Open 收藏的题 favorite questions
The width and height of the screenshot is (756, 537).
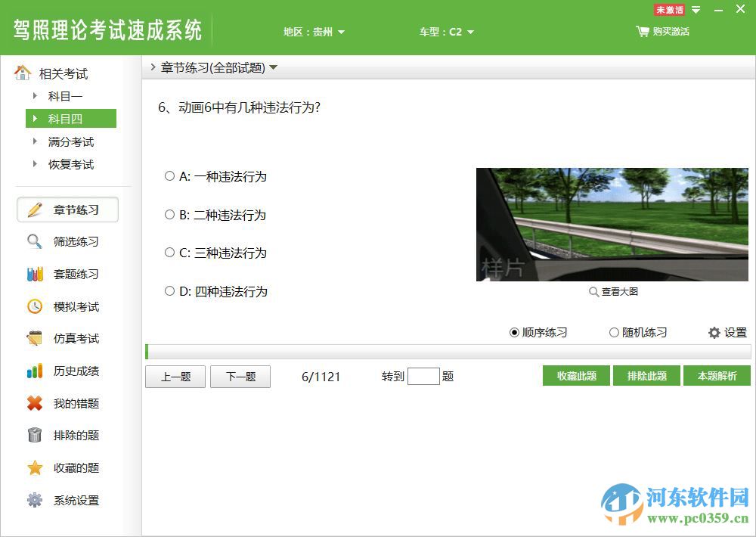(67, 467)
